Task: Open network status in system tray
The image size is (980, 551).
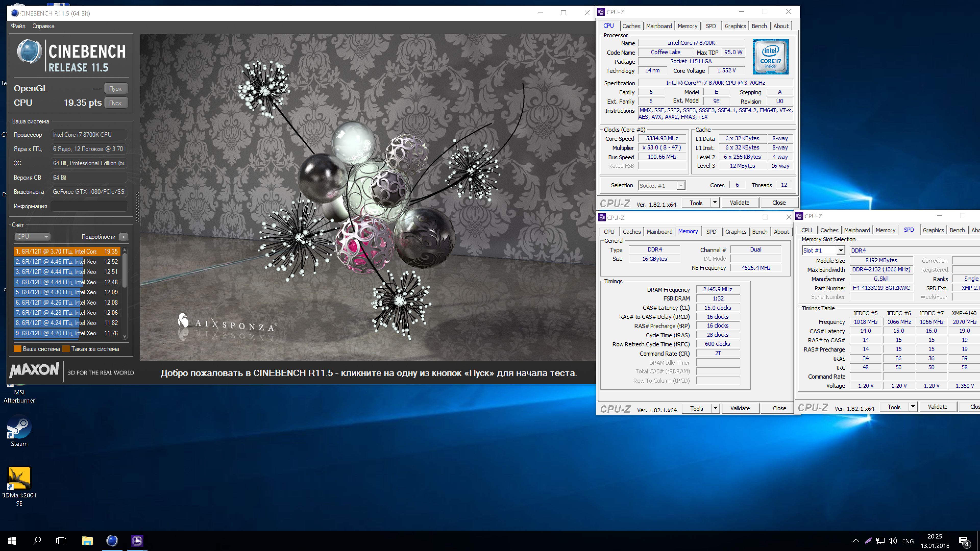Action: (x=880, y=541)
